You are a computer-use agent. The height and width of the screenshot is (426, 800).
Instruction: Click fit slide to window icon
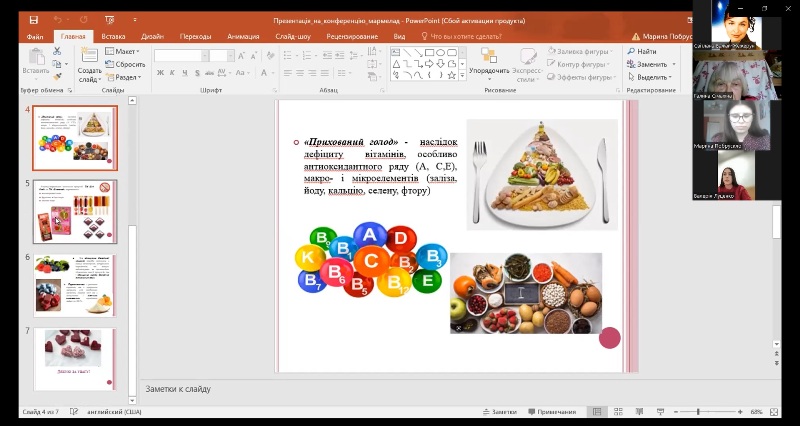(776, 411)
